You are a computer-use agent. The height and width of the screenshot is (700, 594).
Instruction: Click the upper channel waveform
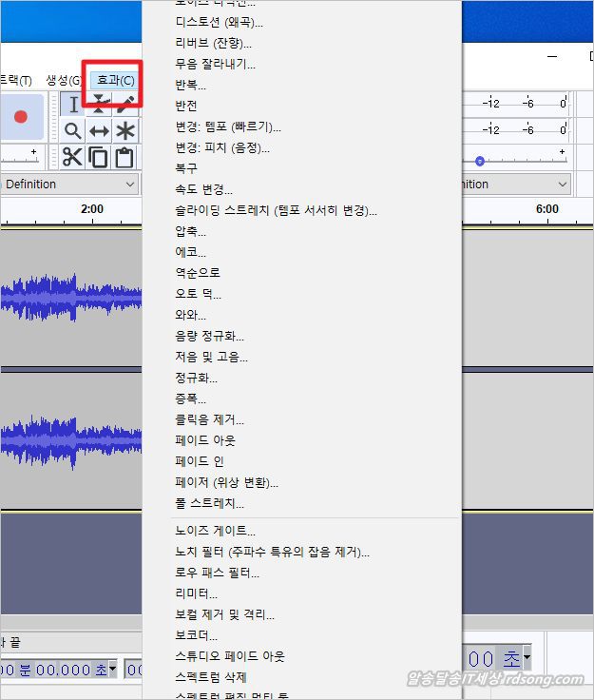tap(71, 297)
